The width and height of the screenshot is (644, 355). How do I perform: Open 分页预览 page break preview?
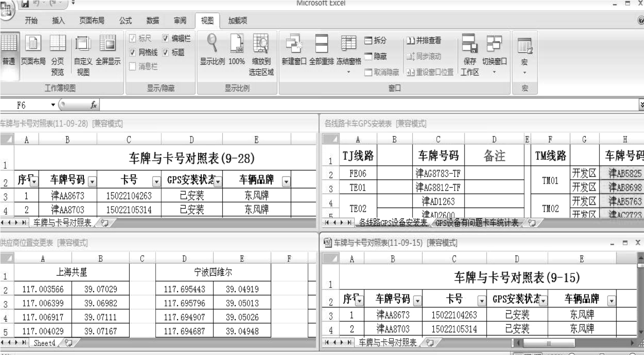[57, 55]
